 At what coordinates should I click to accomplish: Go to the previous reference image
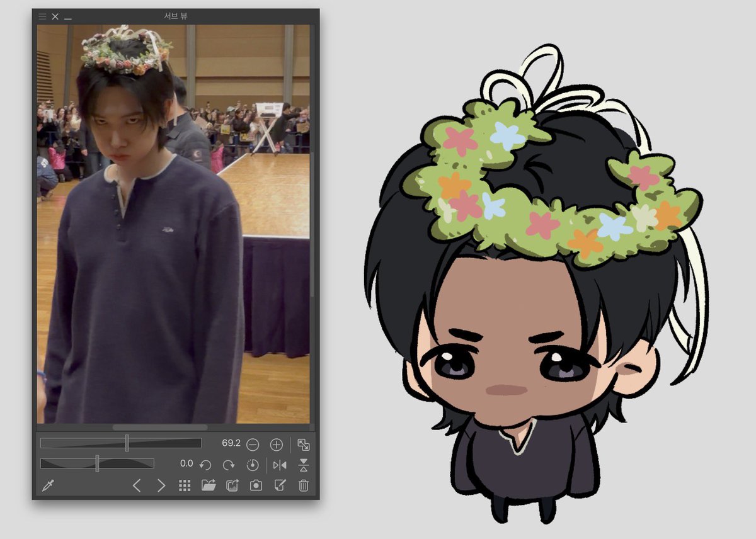coord(137,485)
